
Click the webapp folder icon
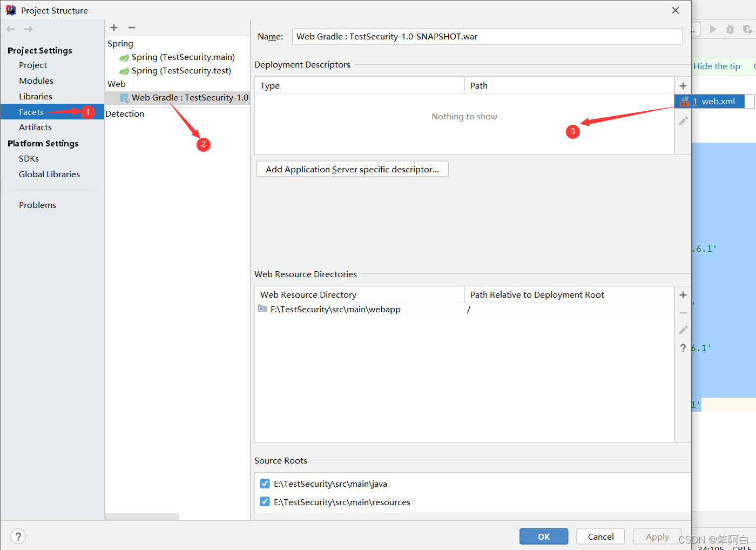point(262,308)
